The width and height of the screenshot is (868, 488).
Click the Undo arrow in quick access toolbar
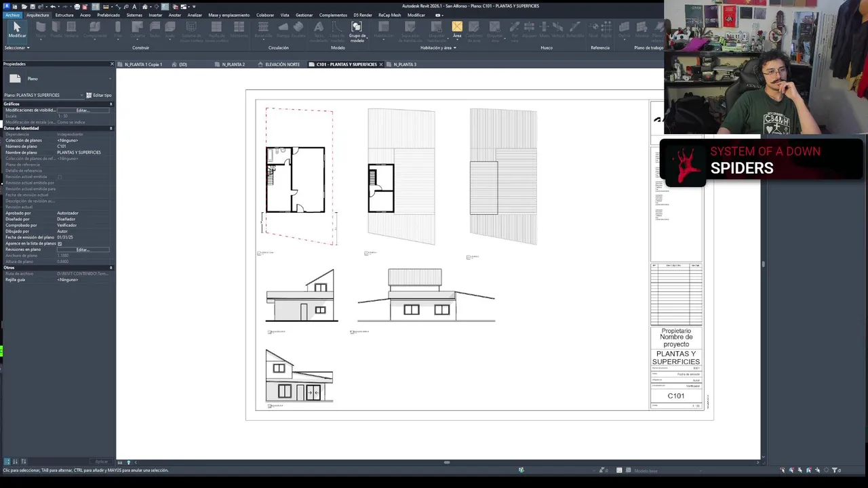click(53, 6)
